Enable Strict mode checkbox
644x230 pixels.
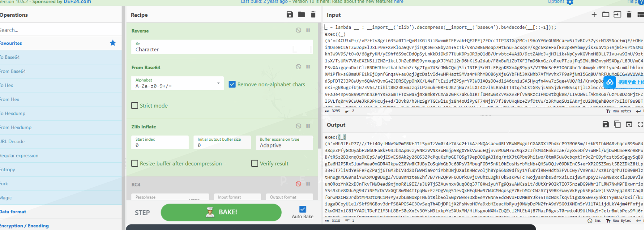(135, 106)
